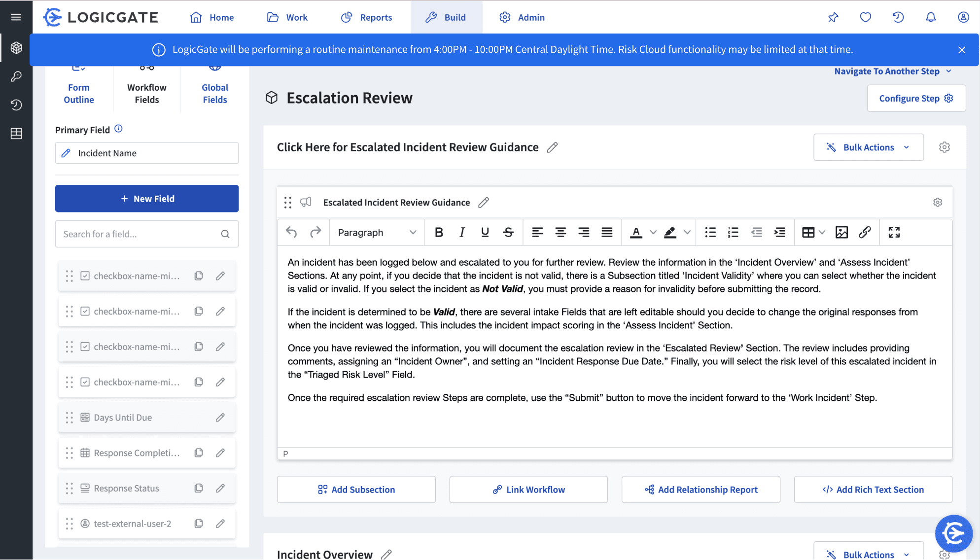Click Add Subsection button
This screenshot has width=980, height=560.
[x=356, y=490]
